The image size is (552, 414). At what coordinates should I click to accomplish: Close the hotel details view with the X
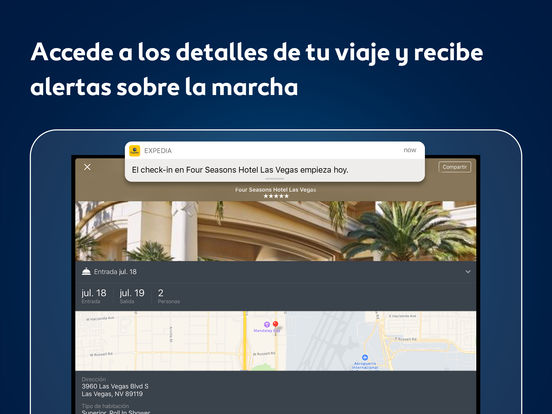pyautogui.click(x=87, y=167)
